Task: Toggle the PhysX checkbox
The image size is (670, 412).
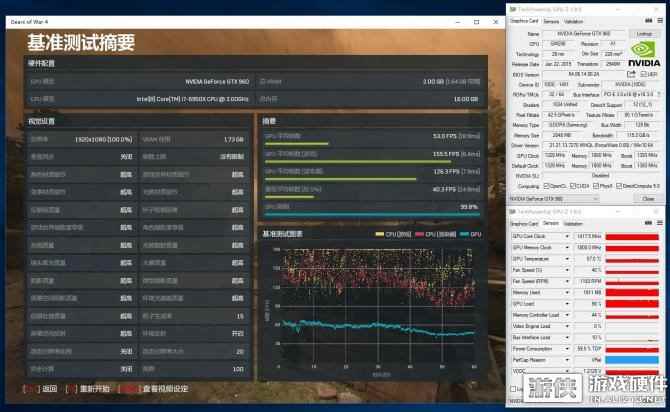Action: click(x=596, y=186)
